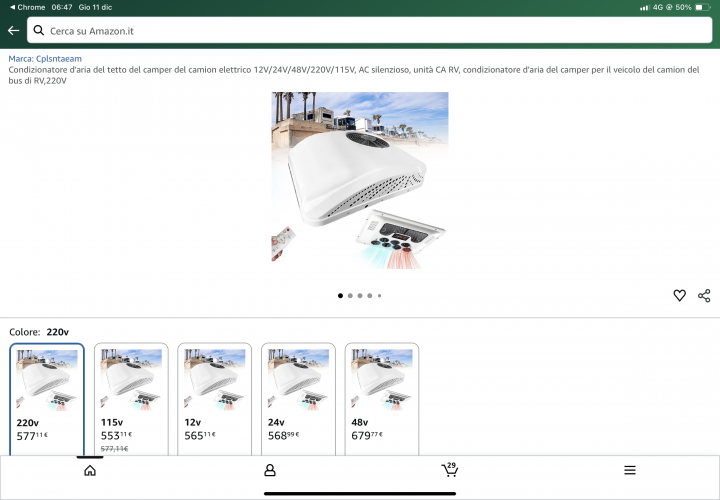720x500 pixels.
Task: Open the shopping cart with 29 items
Action: coord(450,469)
